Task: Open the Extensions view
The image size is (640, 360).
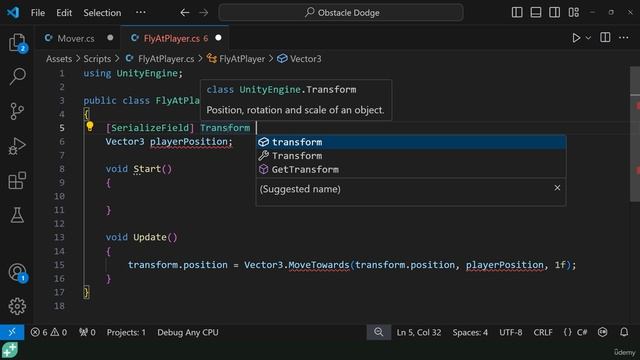Action: 17,180
